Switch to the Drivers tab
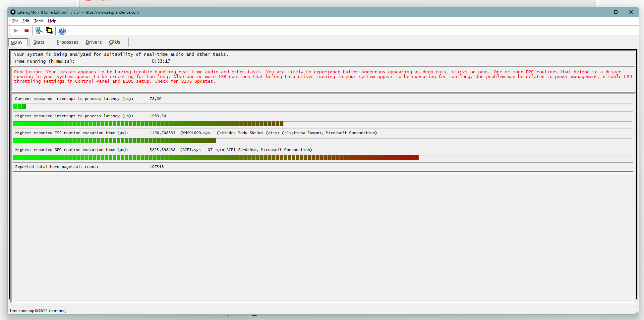Image resolution: width=644 pixels, height=320 pixels. click(x=94, y=42)
